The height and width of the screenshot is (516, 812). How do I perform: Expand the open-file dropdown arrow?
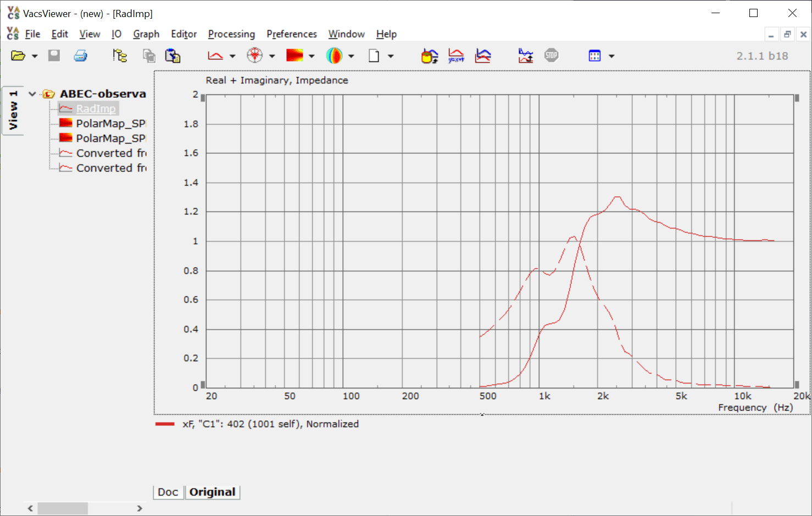pos(35,56)
